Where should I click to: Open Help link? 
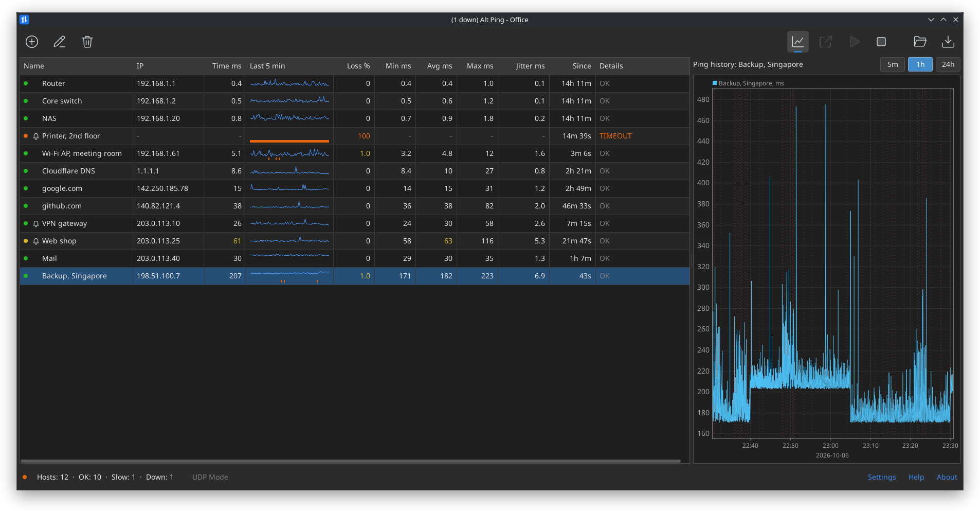pyautogui.click(x=916, y=477)
